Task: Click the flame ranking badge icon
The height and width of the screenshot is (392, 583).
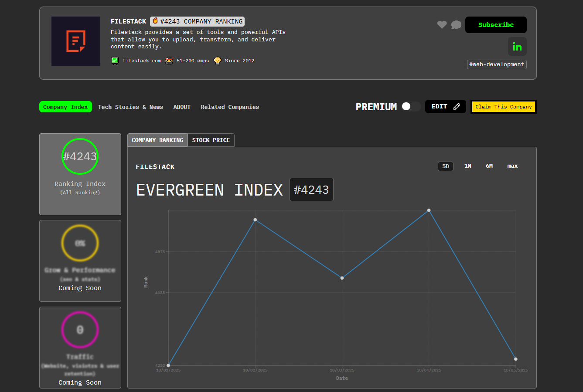Action: tap(155, 21)
